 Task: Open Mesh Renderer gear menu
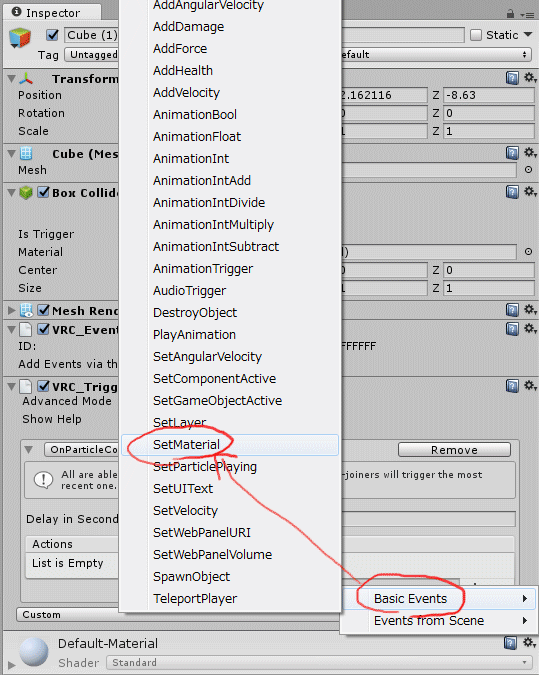530,309
